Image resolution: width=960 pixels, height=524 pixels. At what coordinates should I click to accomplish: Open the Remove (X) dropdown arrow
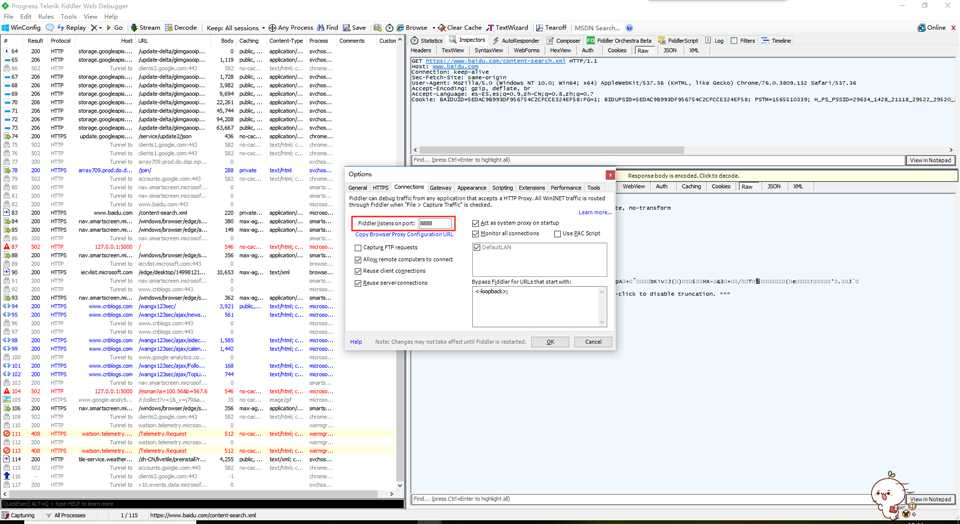(100, 28)
